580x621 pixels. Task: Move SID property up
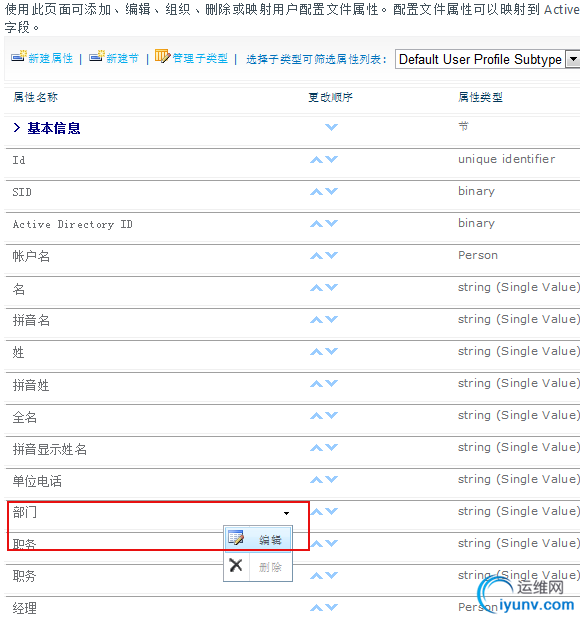(316, 192)
